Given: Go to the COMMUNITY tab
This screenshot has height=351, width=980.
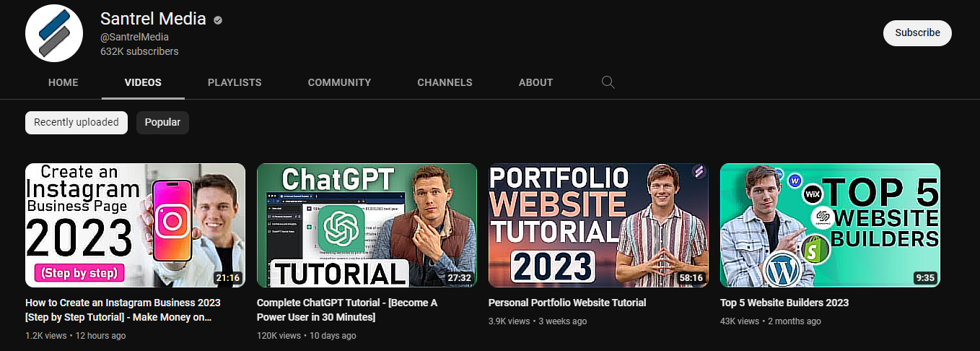Looking at the screenshot, I should [x=339, y=82].
